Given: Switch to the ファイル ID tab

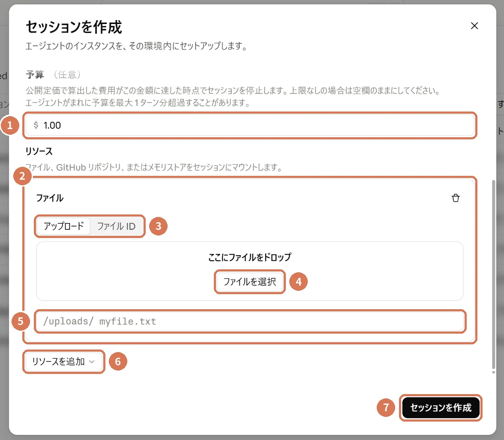Looking at the screenshot, I should pos(117,226).
